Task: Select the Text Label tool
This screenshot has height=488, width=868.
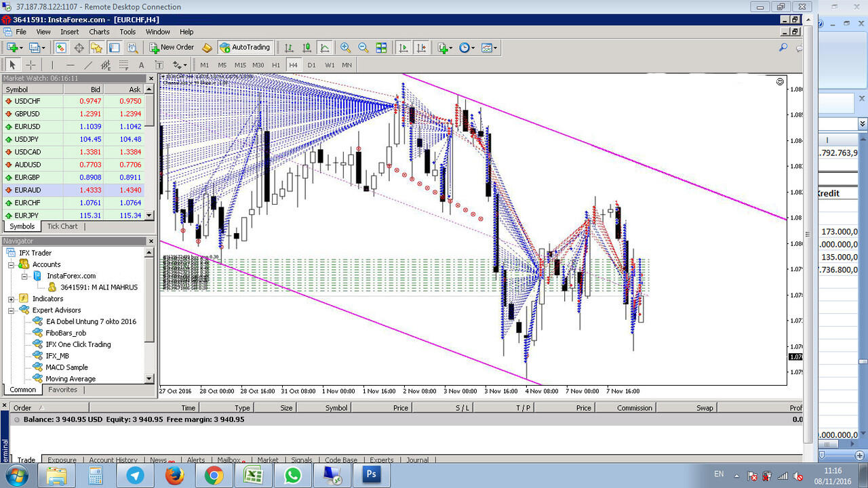Action: point(159,65)
